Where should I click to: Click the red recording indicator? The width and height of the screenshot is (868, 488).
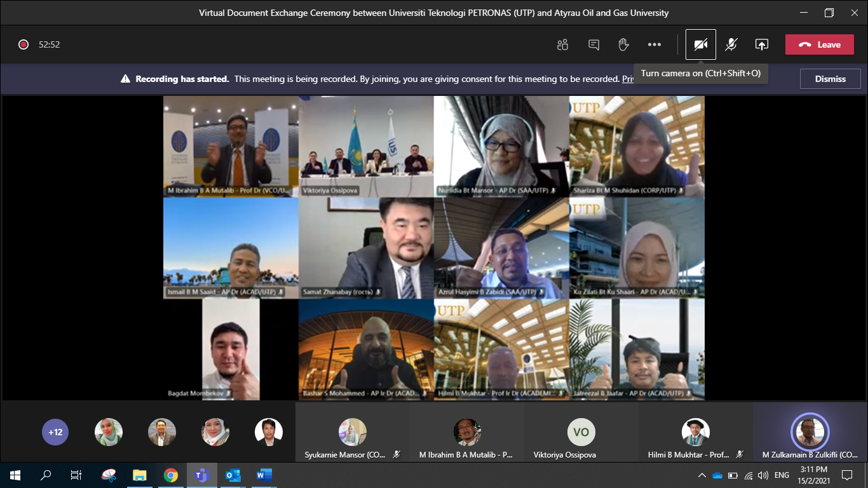(24, 44)
